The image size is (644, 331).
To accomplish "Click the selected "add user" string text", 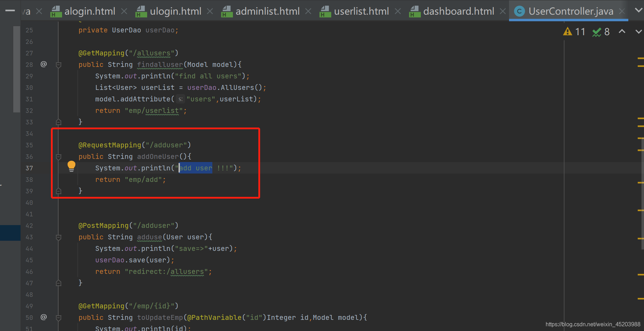I will 196,168.
